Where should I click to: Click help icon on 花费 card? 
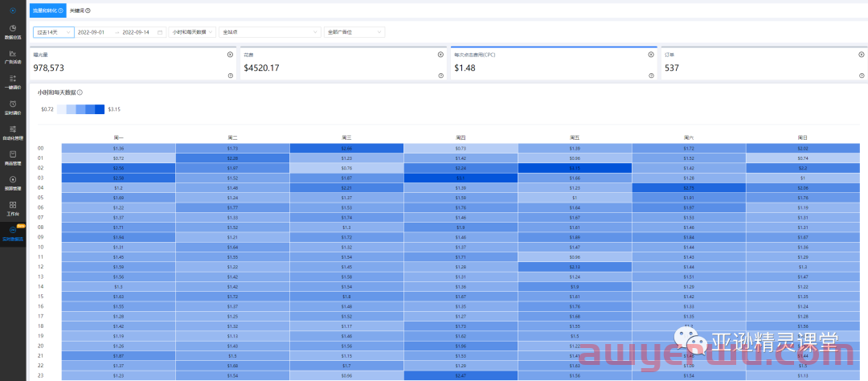click(x=440, y=76)
